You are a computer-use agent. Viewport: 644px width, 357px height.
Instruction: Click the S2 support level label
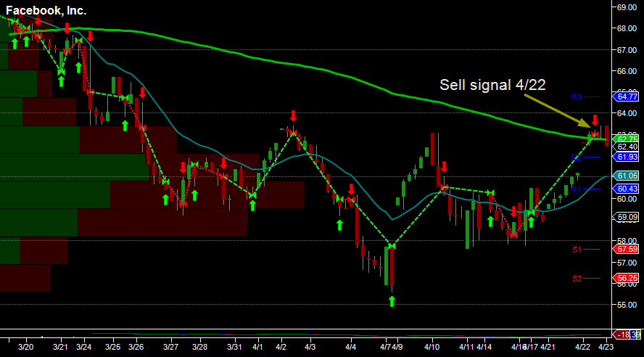coord(577,279)
